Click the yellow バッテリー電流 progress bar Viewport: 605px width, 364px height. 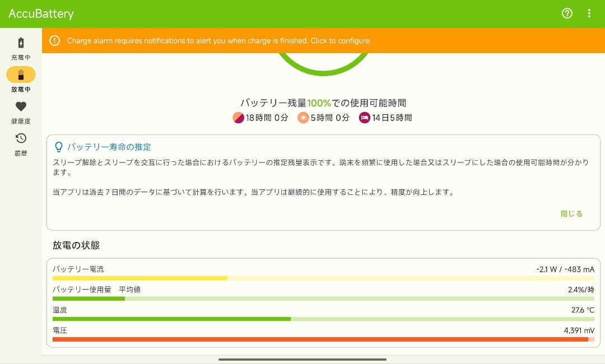[323, 278]
